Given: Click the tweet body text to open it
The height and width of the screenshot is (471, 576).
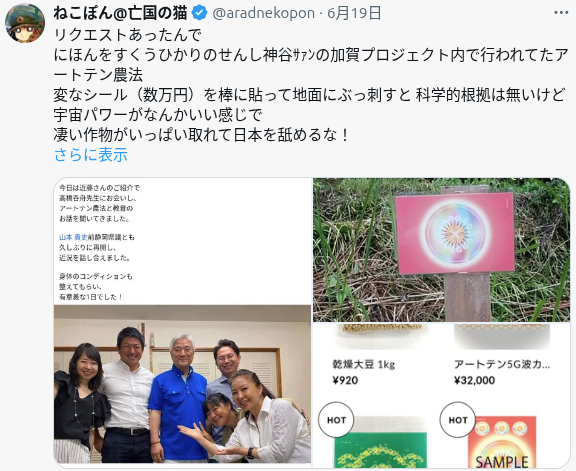Looking at the screenshot, I should 311,85.
